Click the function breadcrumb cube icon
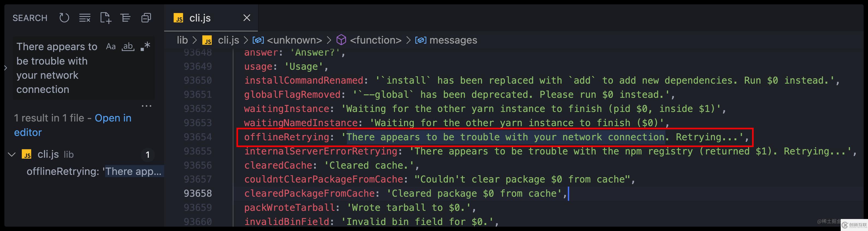 (x=341, y=40)
